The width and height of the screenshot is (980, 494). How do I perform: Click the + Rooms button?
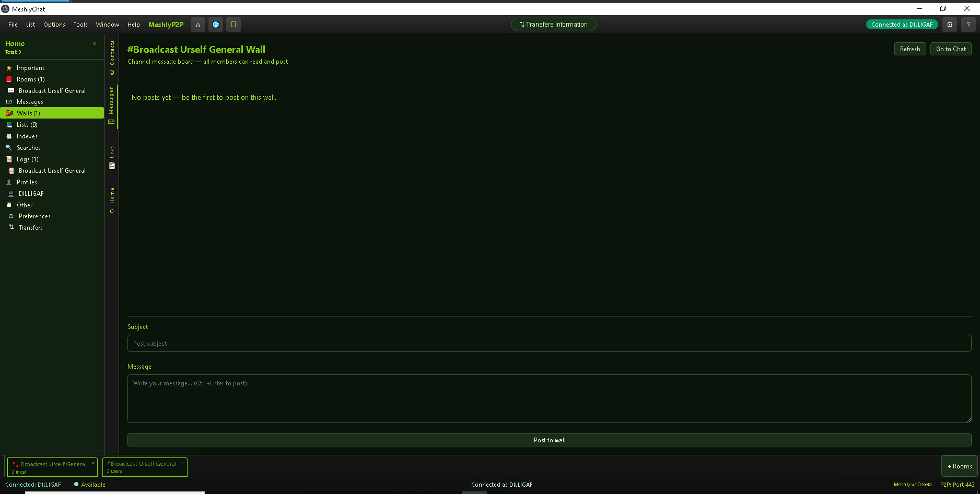[x=960, y=466]
